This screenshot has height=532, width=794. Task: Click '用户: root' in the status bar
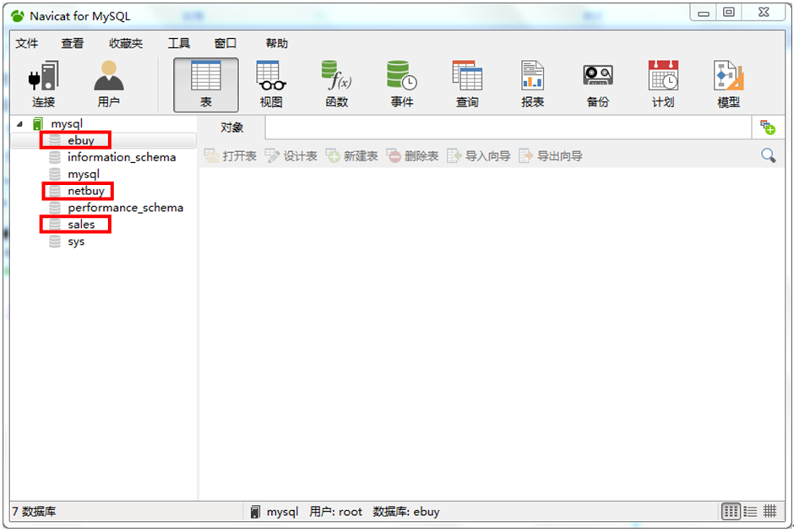335,512
